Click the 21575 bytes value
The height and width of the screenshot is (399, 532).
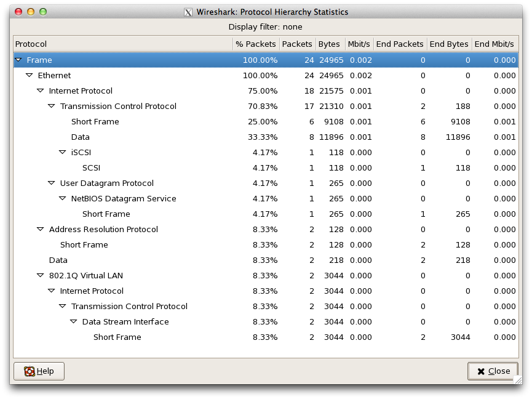[x=331, y=91]
